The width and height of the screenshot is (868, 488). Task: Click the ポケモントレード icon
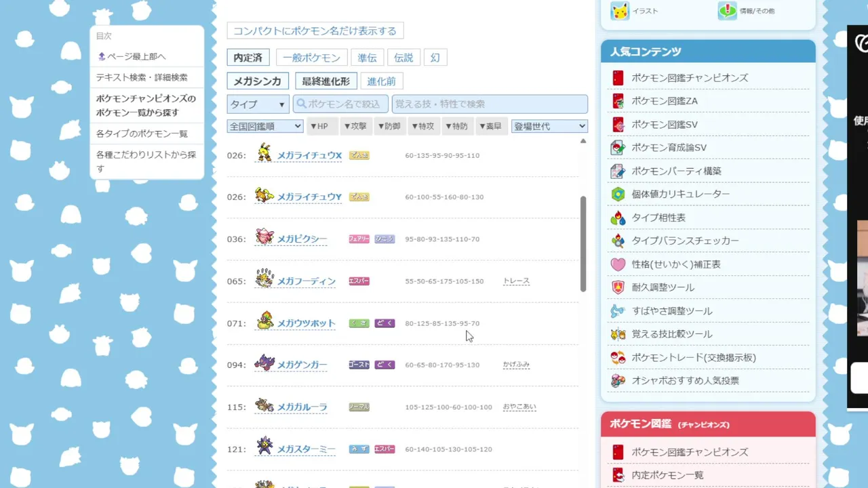(618, 357)
